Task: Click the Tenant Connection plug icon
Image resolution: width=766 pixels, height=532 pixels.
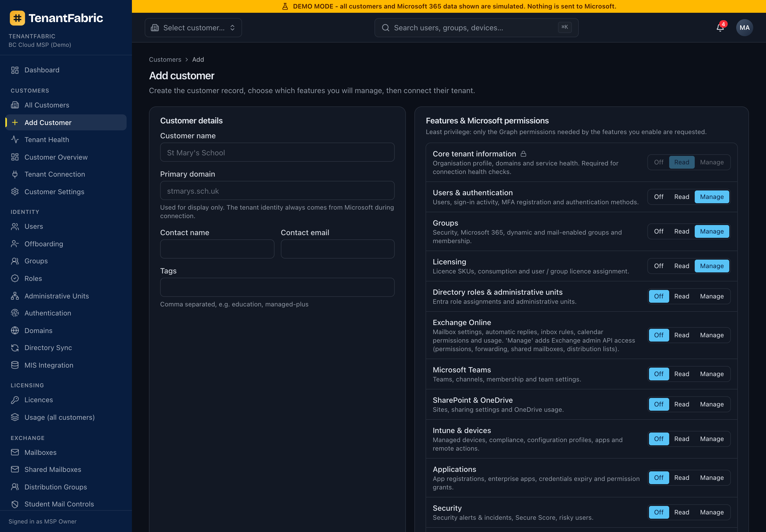Action: (x=15, y=174)
